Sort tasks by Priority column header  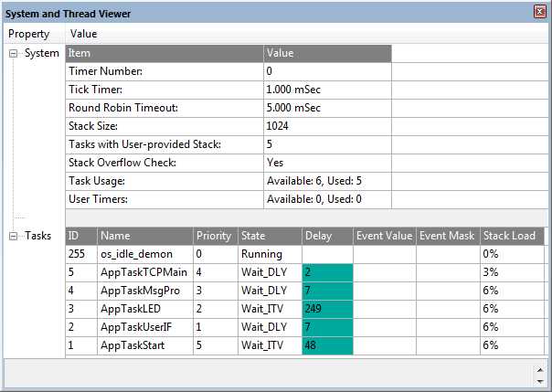(216, 236)
